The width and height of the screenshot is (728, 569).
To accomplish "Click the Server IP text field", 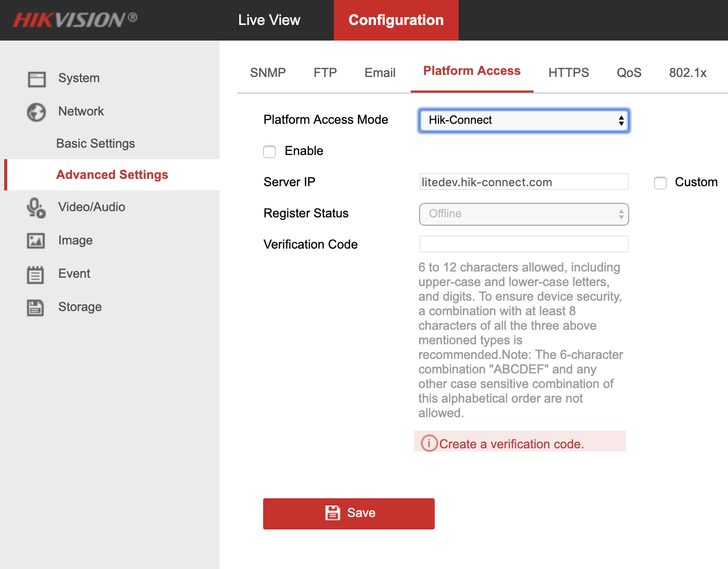I will [x=524, y=182].
